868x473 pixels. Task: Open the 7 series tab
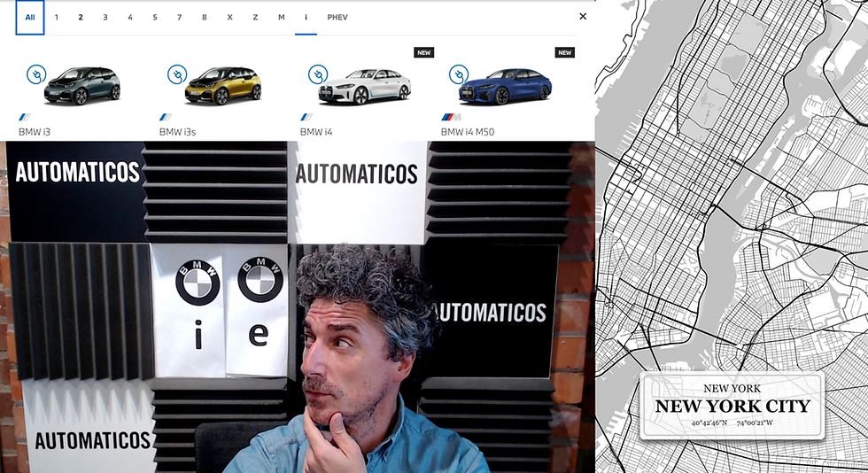coord(179,17)
